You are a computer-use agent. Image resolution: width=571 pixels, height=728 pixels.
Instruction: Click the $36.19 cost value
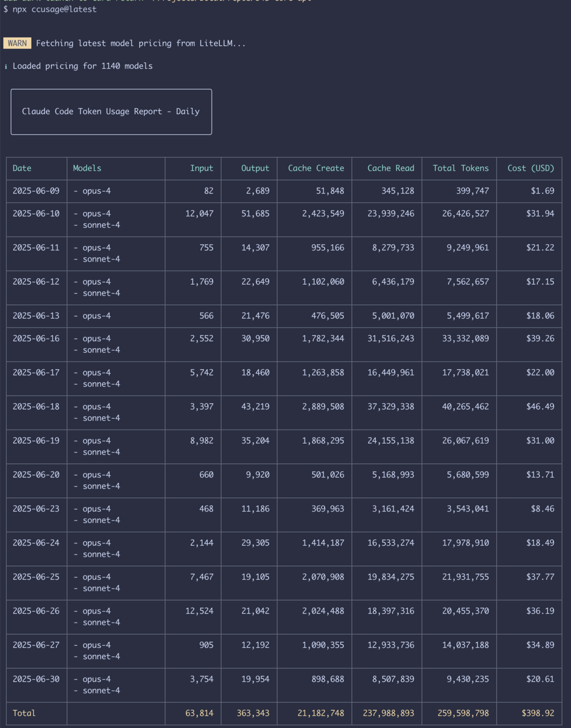click(540, 610)
